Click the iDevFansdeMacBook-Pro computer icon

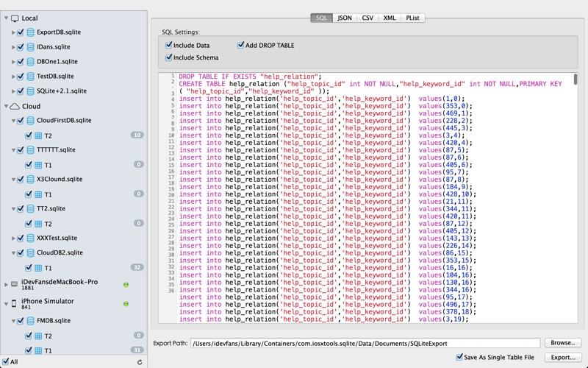[14, 284]
